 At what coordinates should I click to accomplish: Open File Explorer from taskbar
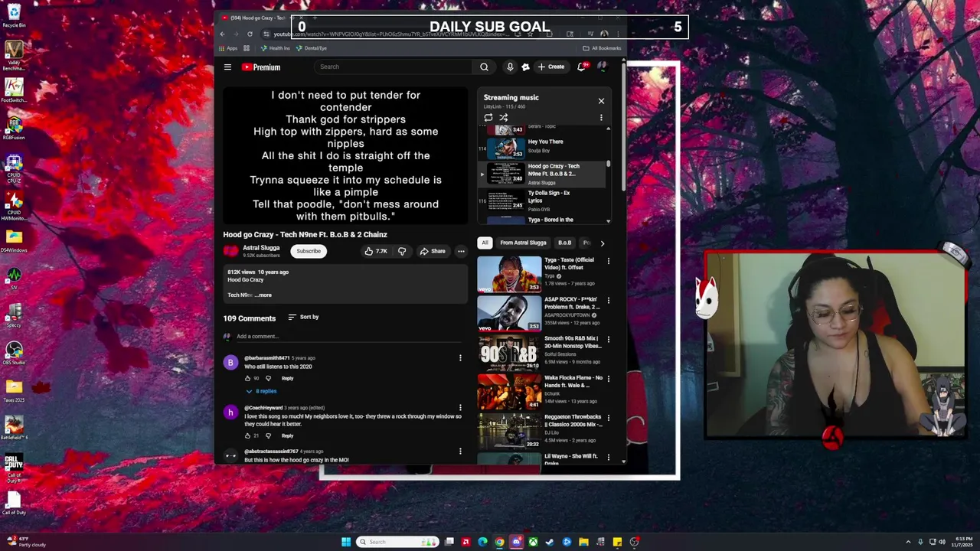[583, 542]
